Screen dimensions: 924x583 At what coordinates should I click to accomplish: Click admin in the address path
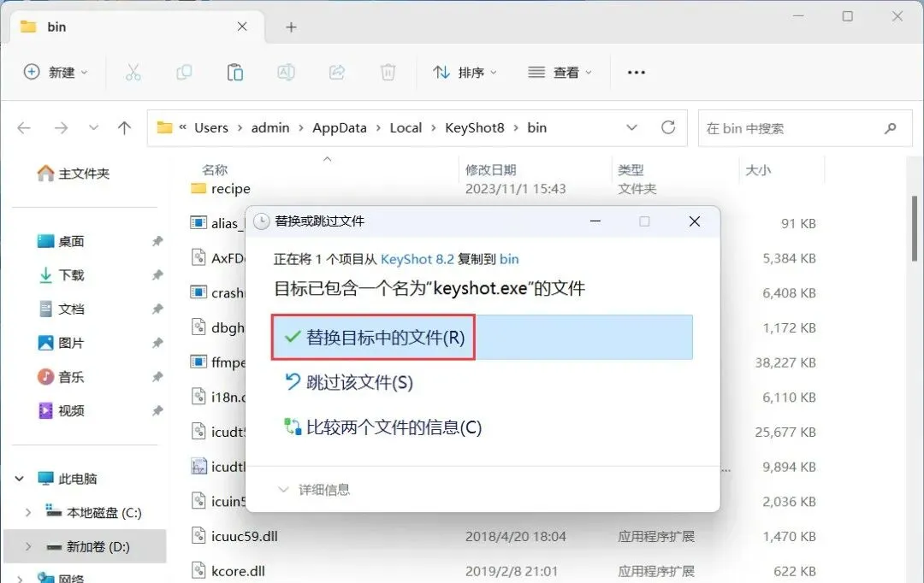coord(270,127)
